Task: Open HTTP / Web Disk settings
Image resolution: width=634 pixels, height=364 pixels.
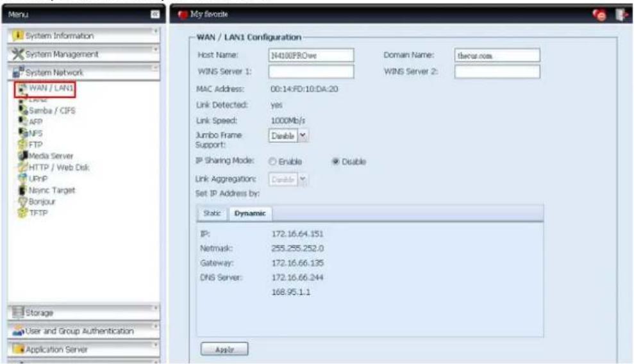Action: pyautogui.click(x=59, y=167)
